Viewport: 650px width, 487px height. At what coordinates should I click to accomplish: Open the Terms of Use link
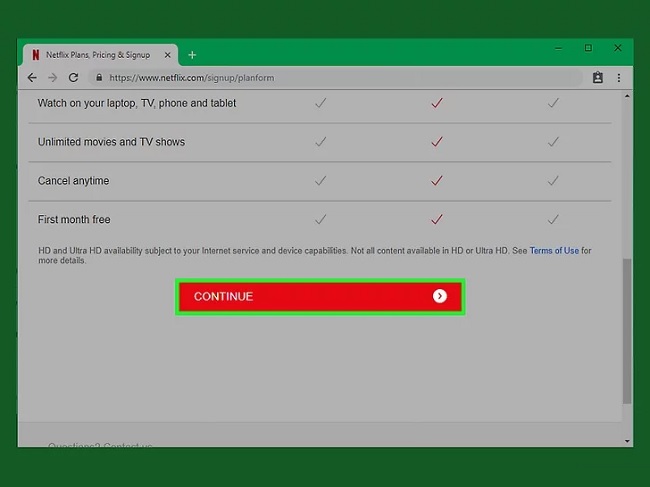[x=553, y=251]
